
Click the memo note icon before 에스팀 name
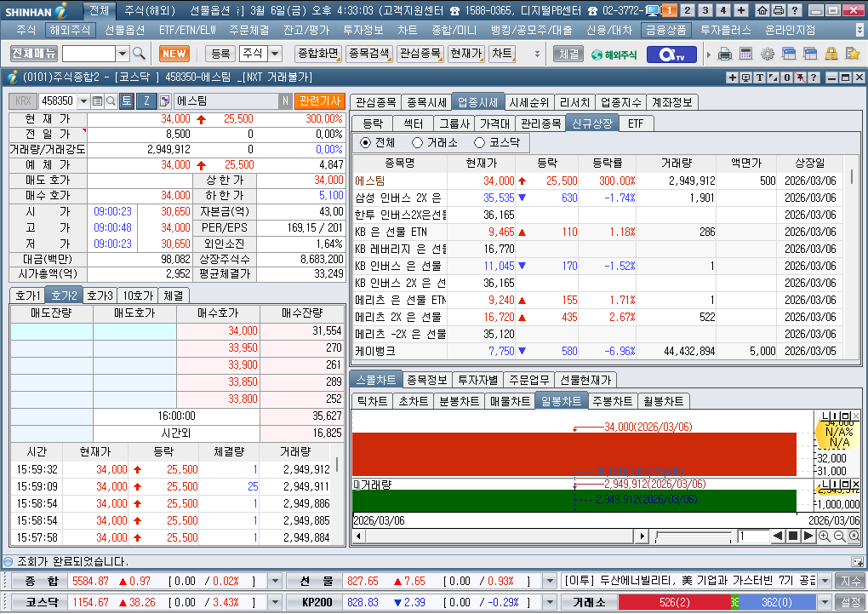pyautogui.click(x=164, y=100)
